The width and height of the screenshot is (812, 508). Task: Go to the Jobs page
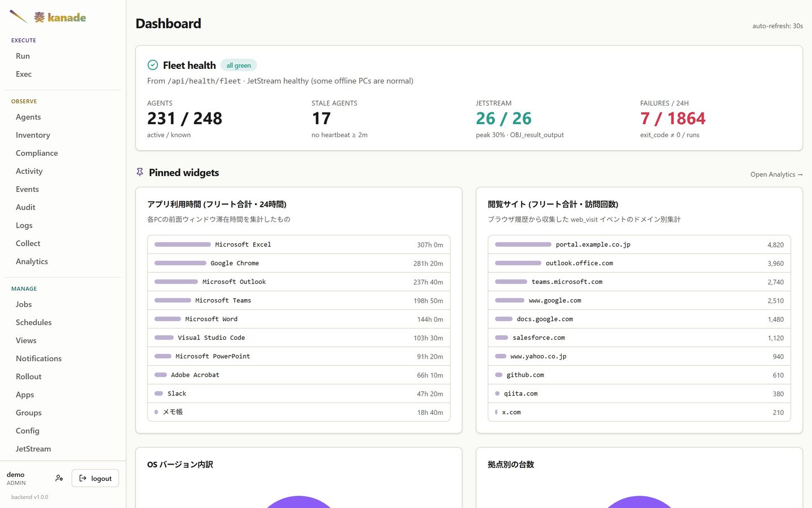63,304
